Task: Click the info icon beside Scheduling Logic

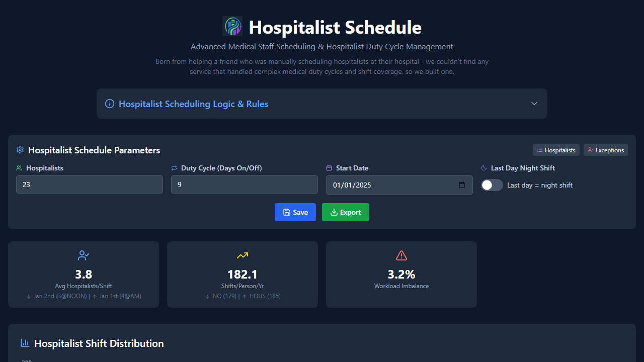Action: (x=109, y=104)
